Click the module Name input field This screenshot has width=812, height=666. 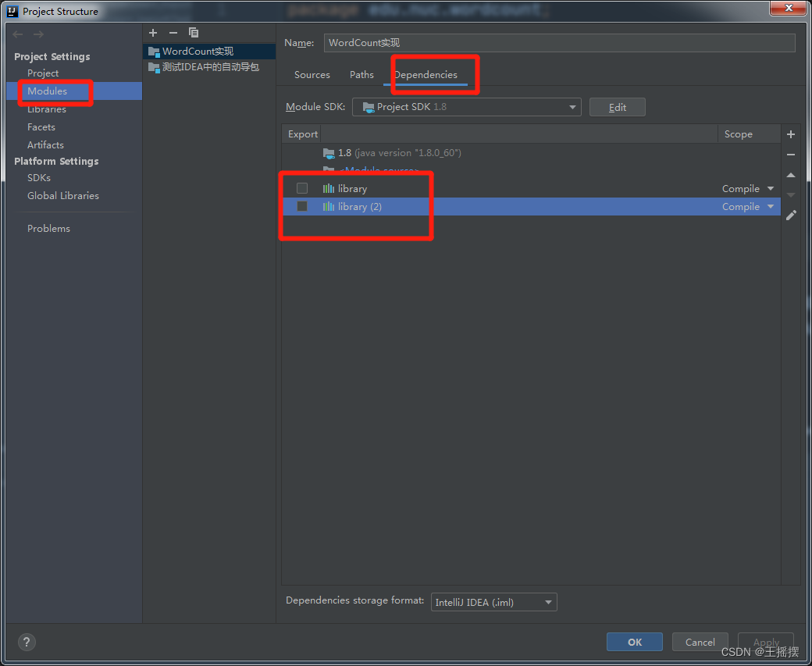(x=559, y=43)
